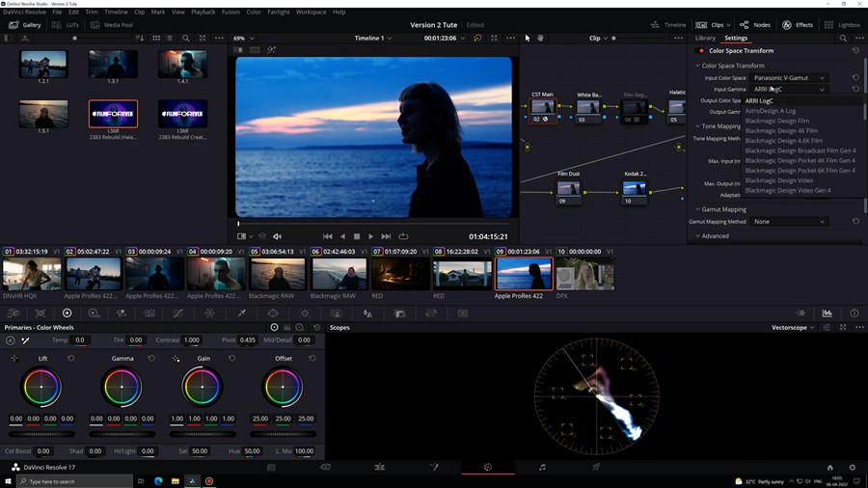Switch gallery to grid view
868x488 pixels.
pos(156,39)
